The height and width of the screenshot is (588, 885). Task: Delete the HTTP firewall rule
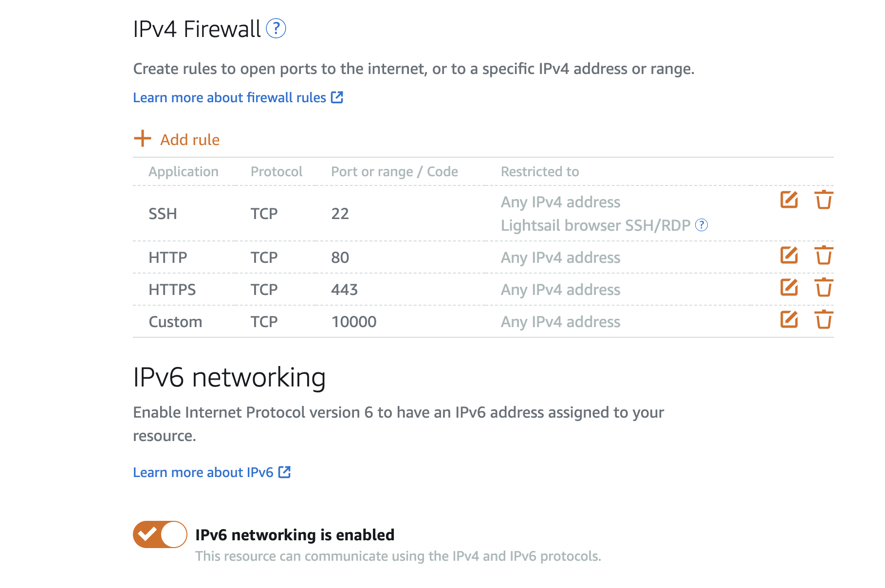pyautogui.click(x=823, y=255)
